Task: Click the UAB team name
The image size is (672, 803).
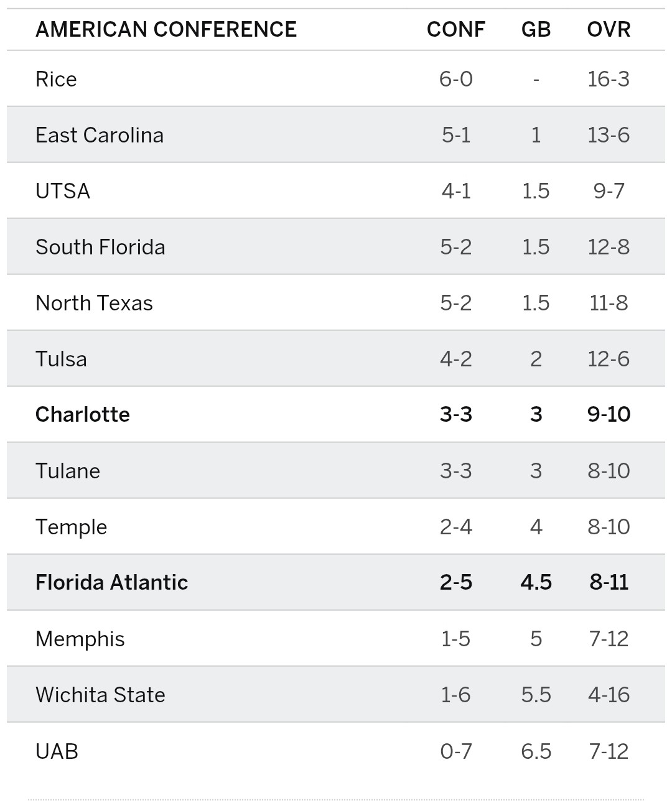Action: click(57, 751)
